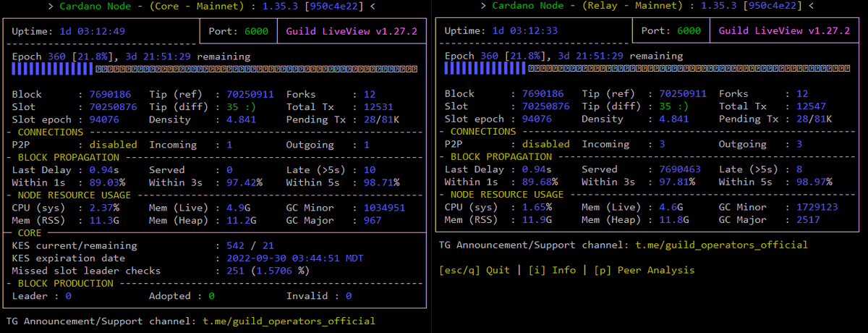This screenshot has width=868, height=333.
Task: Click CPU (sys) 1.65% in Relay pane
Action: pyautogui.click(x=537, y=208)
